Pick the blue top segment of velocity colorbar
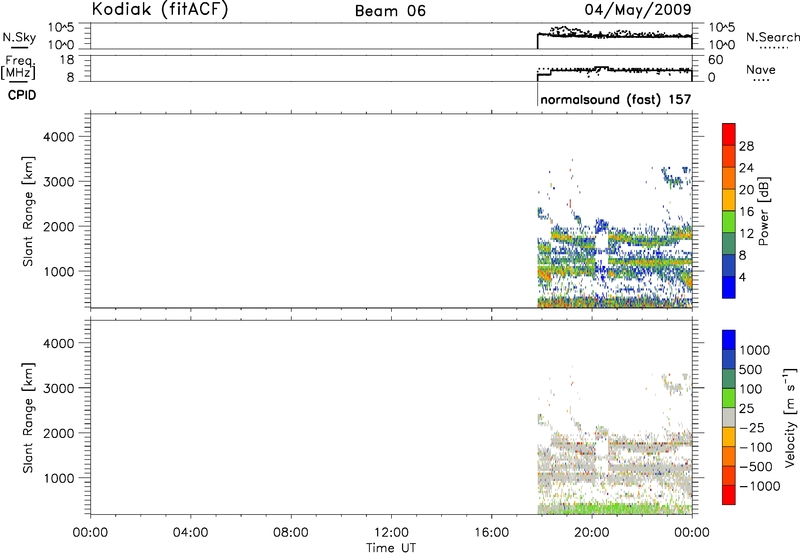Screen dimensions: 800x554 (729, 340)
